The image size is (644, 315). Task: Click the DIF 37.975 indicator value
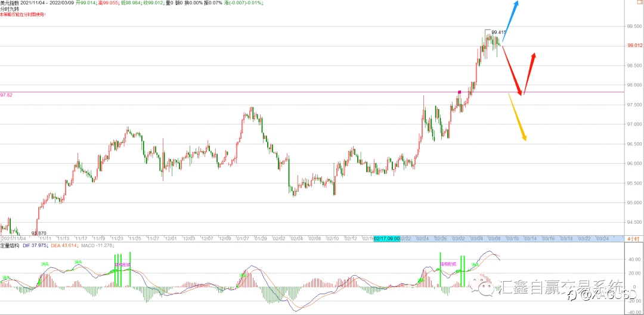click(36, 246)
